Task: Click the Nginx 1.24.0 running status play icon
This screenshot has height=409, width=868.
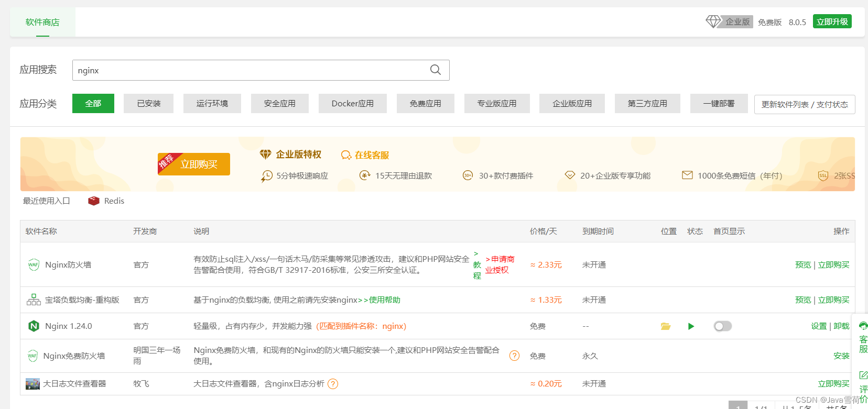Action: 691,326
